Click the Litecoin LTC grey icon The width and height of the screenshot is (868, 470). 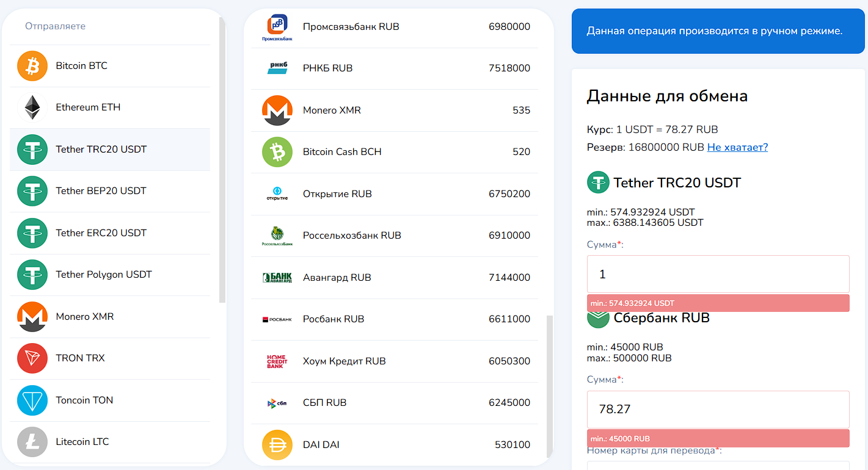tap(32, 442)
